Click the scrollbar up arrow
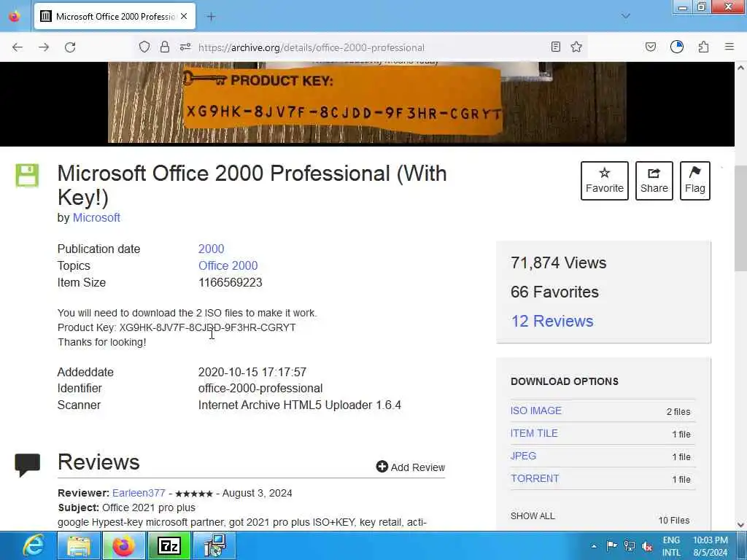This screenshot has width=747, height=560. (x=741, y=68)
